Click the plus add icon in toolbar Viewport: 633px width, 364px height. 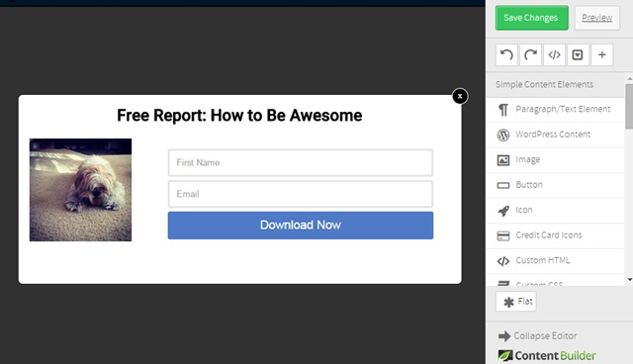click(x=602, y=54)
